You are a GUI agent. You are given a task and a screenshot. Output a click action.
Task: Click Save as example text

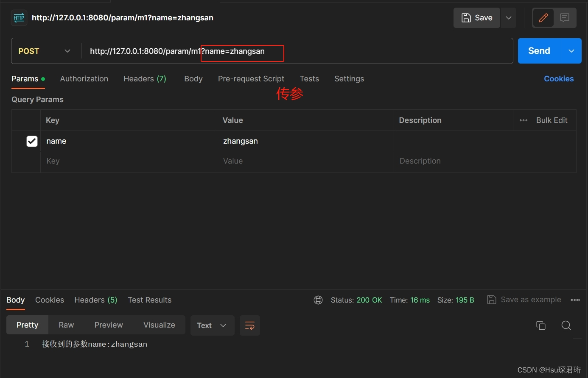(x=531, y=300)
